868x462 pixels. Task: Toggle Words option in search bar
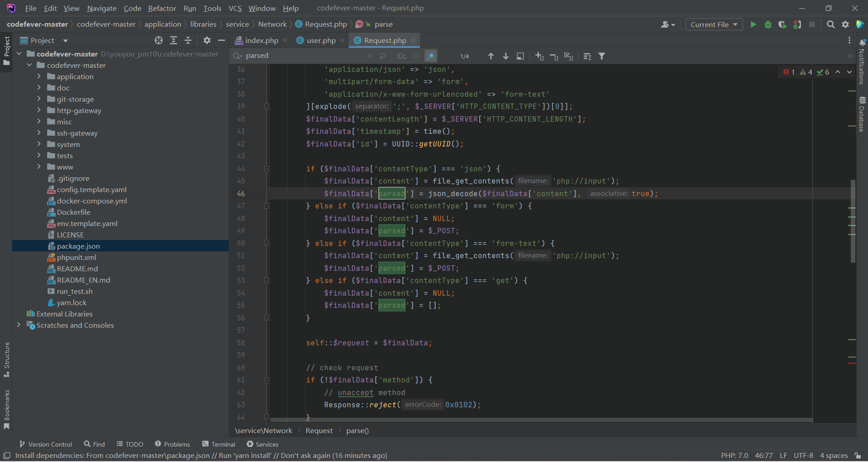(x=416, y=56)
